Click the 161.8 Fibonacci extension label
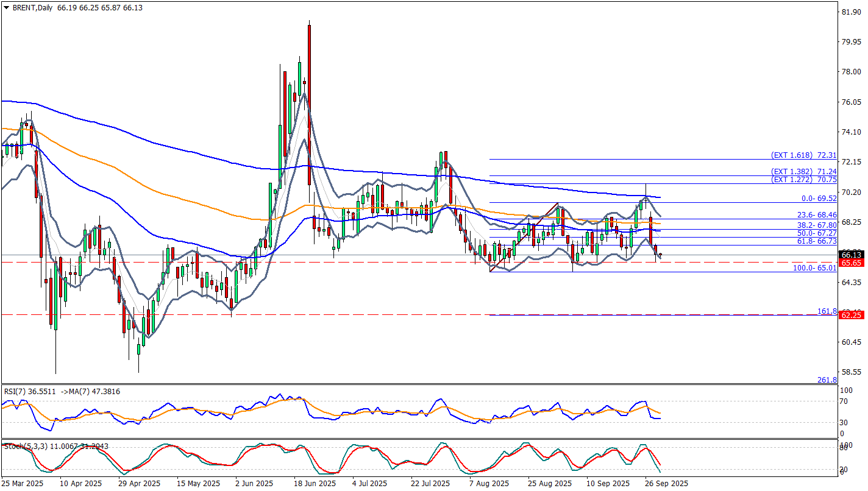The height and width of the screenshot is (491, 868). tap(827, 311)
